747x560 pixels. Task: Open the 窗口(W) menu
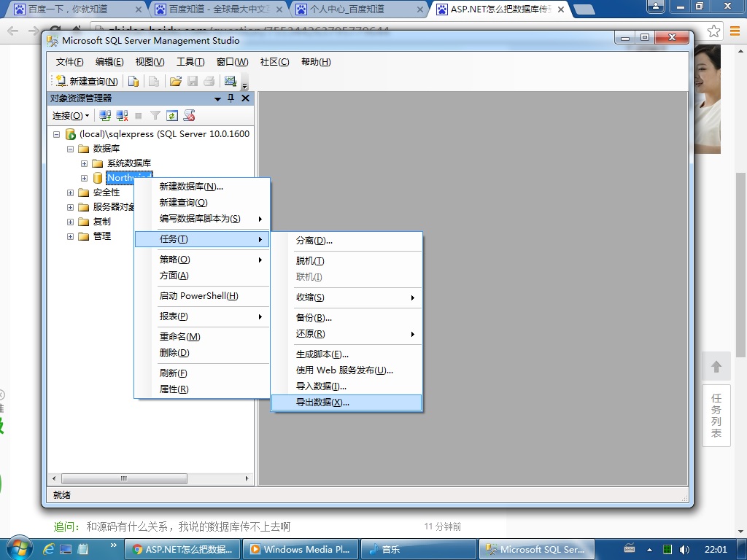tap(232, 62)
